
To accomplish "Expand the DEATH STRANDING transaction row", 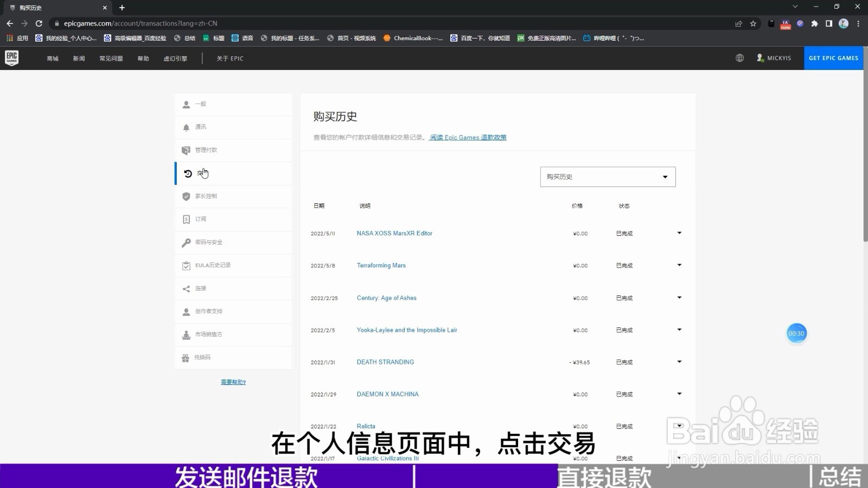I will tap(679, 362).
